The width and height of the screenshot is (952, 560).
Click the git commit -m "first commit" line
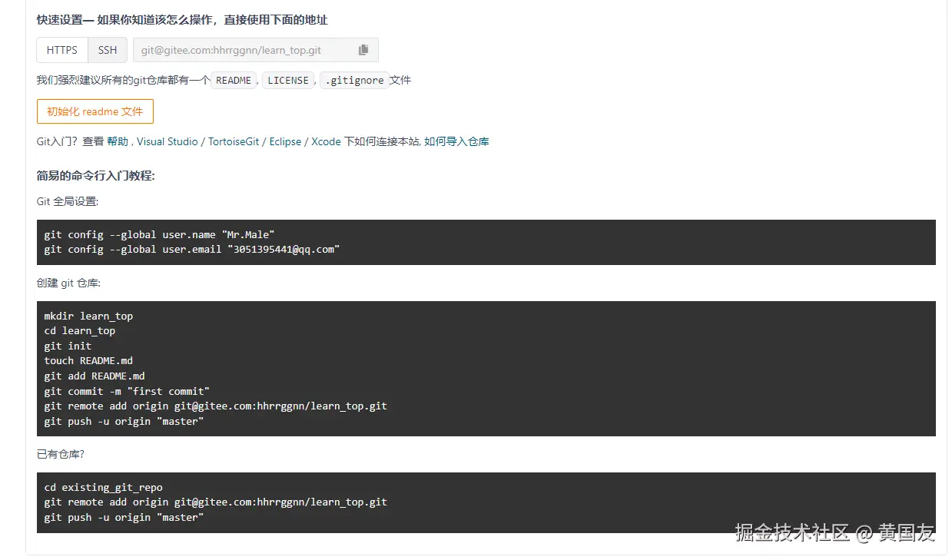pos(127,391)
